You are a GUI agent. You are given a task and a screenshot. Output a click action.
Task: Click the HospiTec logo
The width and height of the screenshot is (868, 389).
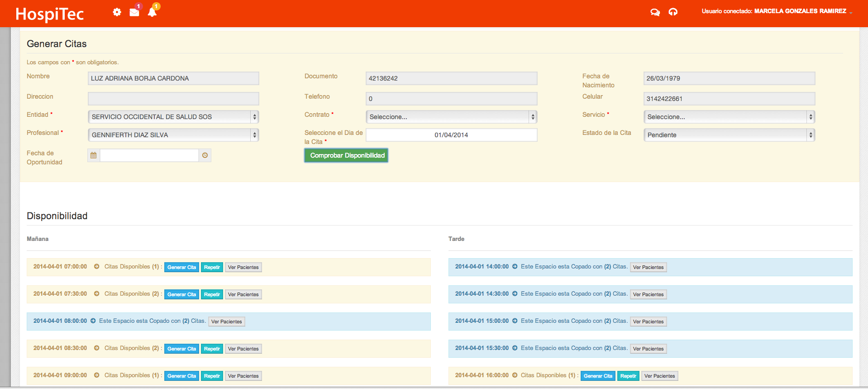[50, 14]
